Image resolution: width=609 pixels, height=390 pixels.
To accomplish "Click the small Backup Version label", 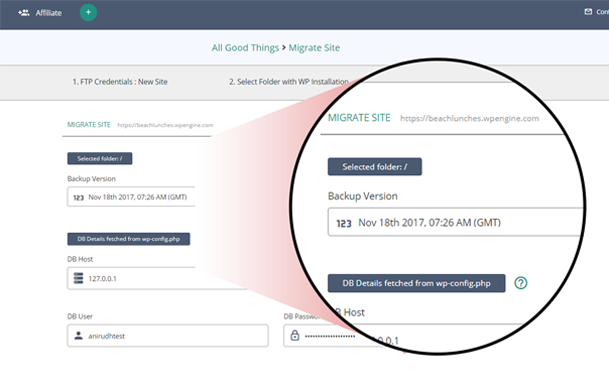I will [91, 179].
